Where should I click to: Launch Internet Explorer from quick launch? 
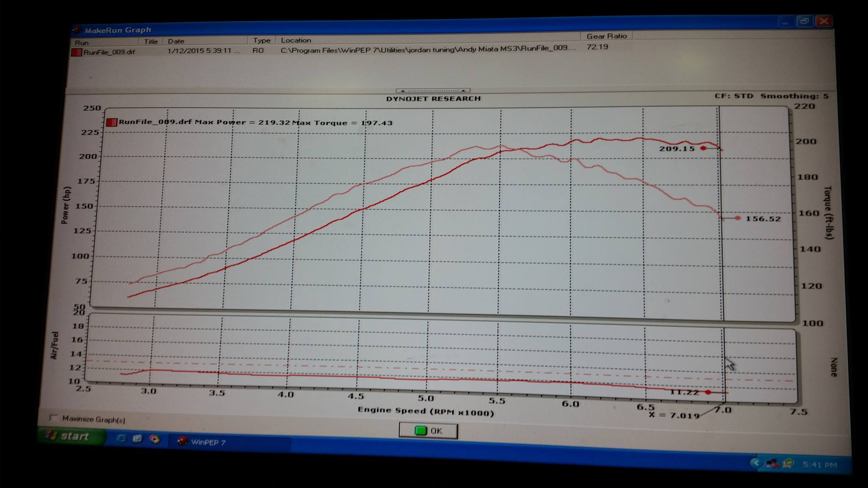click(121, 438)
